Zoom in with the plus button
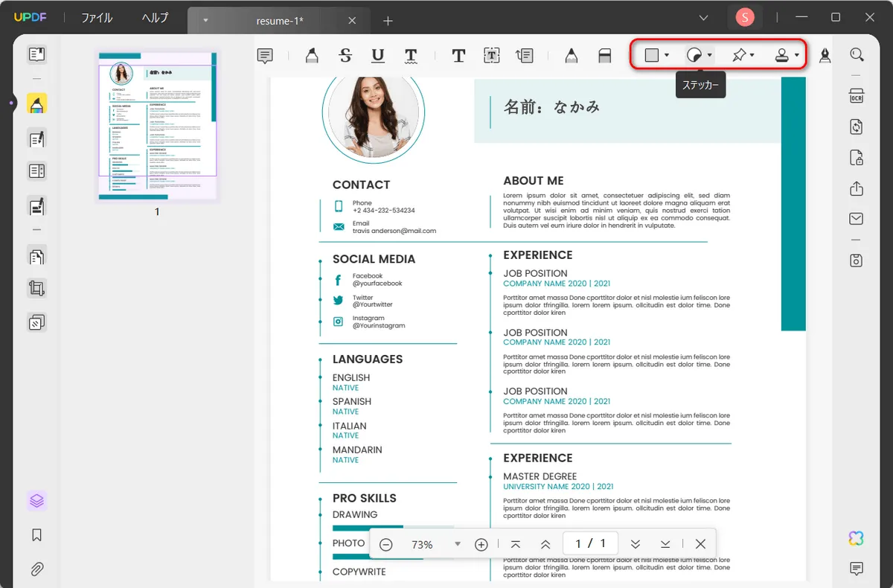 tap(481, 544)
